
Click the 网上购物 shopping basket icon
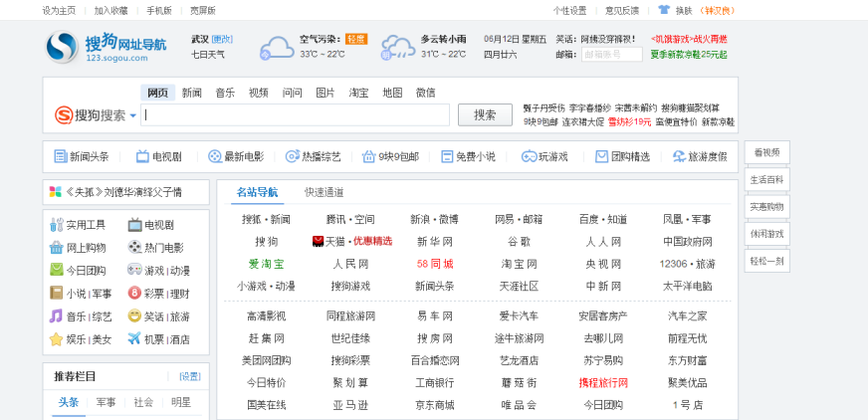pyautogui.click(x=57, y=248)
